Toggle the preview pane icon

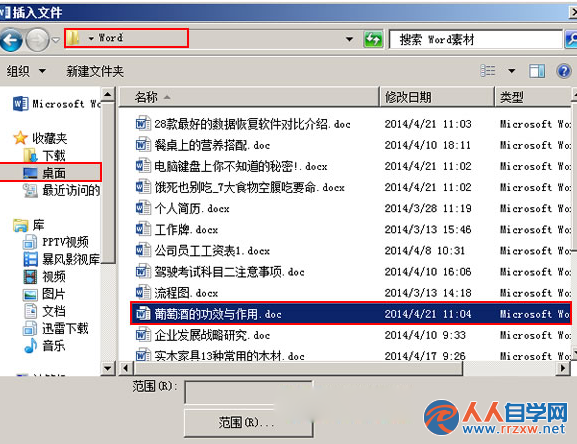[537, 71]
